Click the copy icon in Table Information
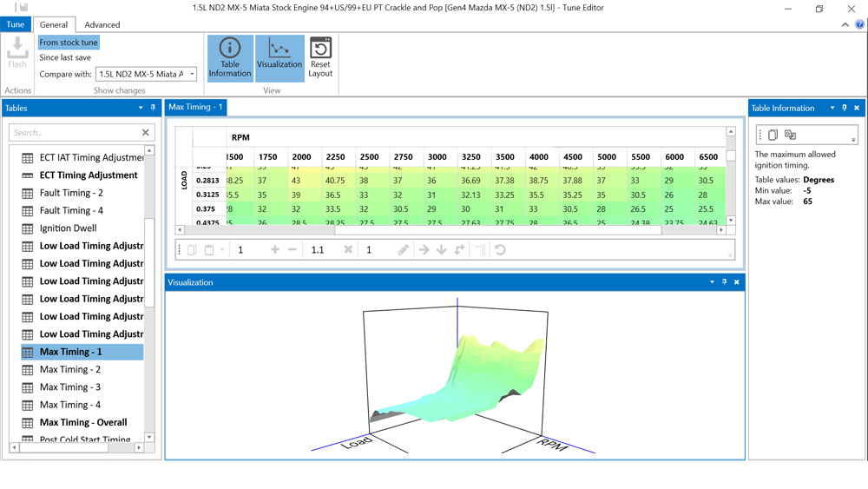 pyautogui.click(x=773, y=135)
